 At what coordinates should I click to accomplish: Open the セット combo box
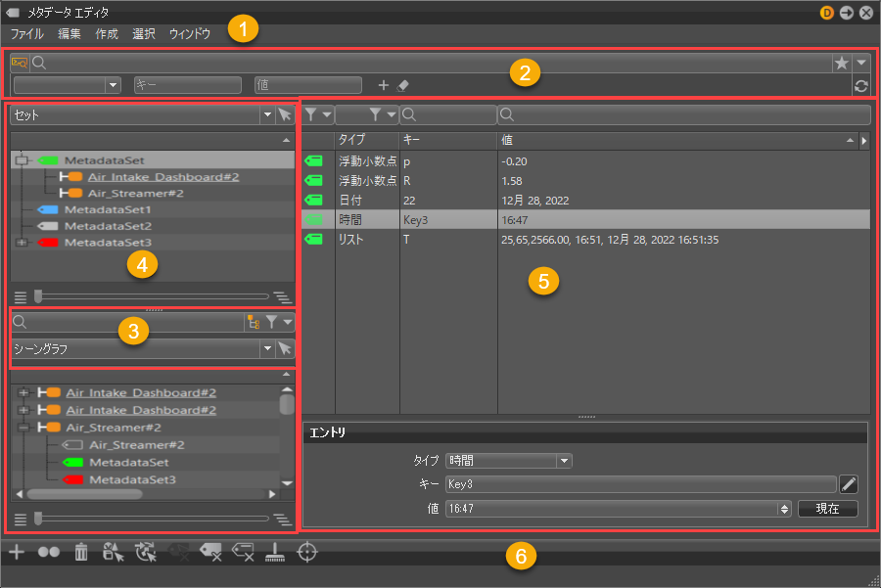coord(142,114)
